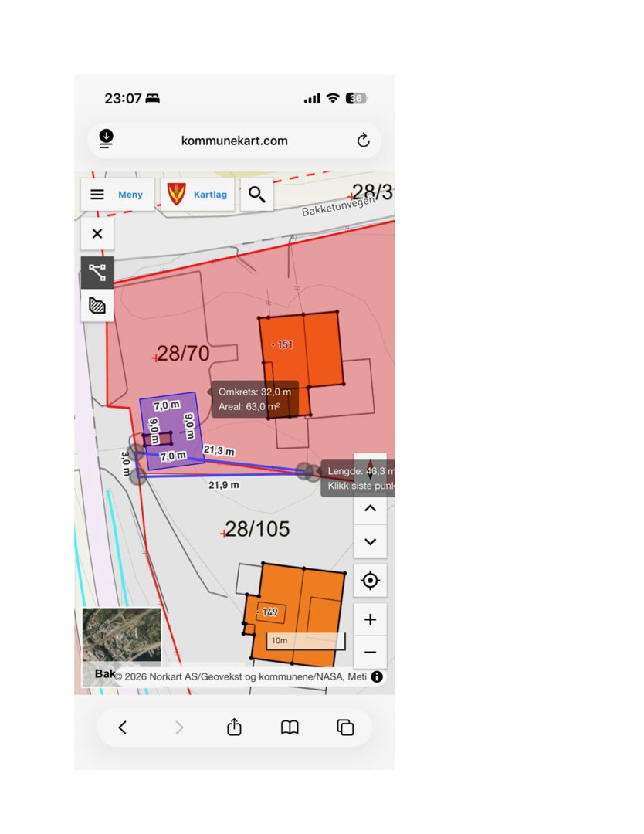This screenshot has height=834, width=644.
Task: Click the magnifying glass search icon
Action: click(257, 195)
